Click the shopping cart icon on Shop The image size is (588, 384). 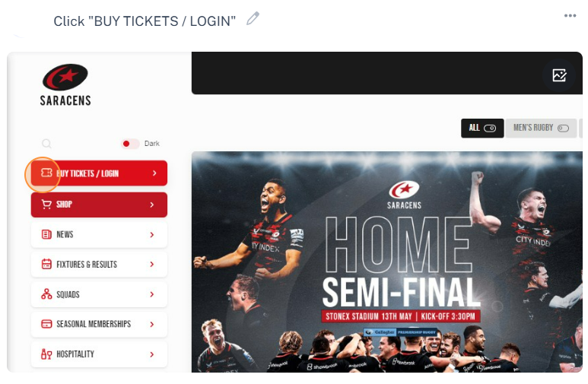pos(46,205)
